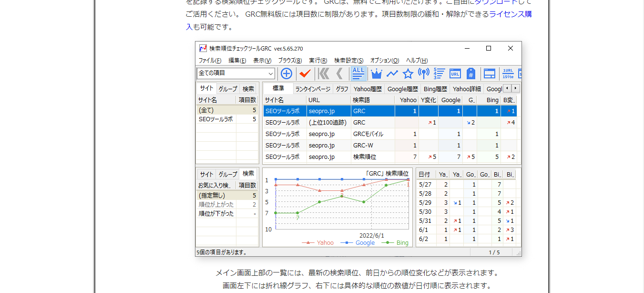Open the 検索設定(S) menu
Viewport: 644px width, 293px height.
coord(348,61)
